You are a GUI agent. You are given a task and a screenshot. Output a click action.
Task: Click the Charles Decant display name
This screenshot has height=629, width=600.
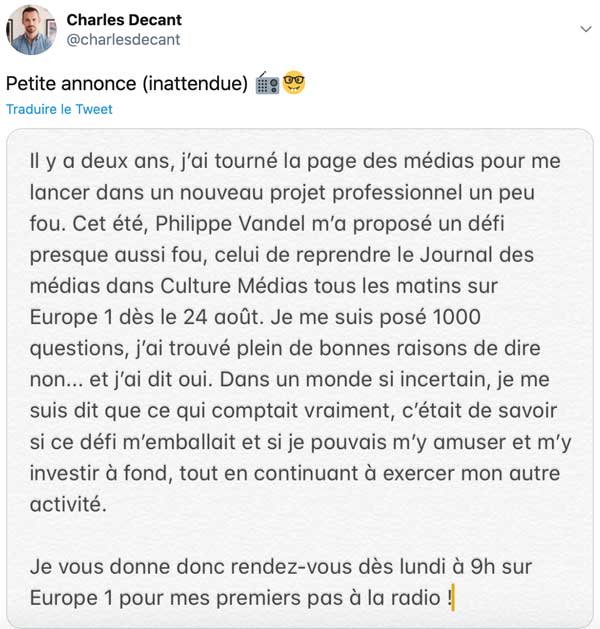pos(124,20)
